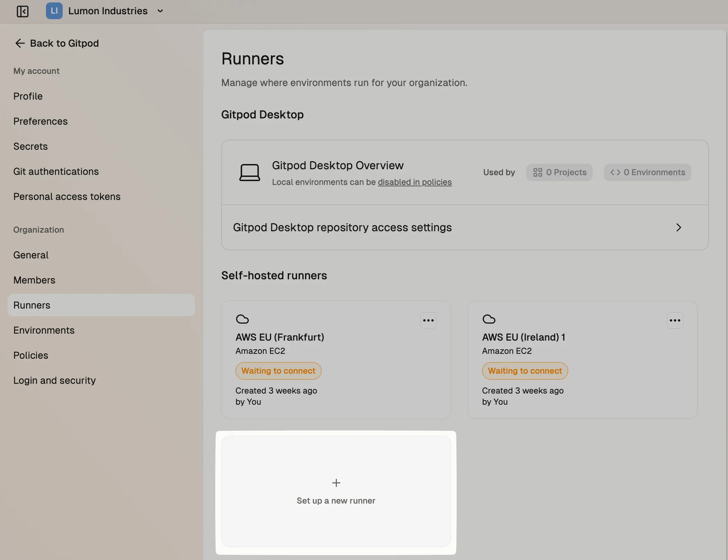Open the AWS EU (Frankfurt) runner title
This screenshot has width=728, height=560.
(280, 337)
